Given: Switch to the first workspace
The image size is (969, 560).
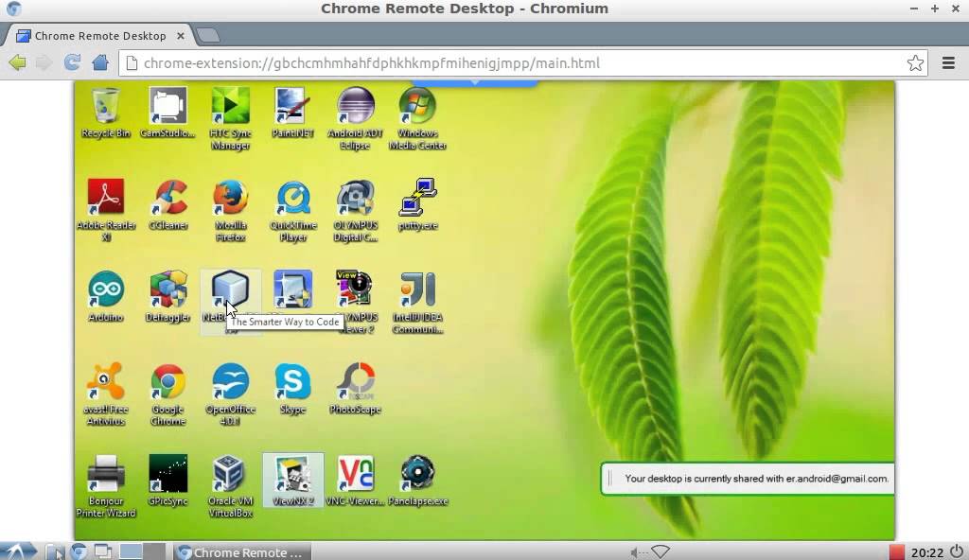Looking at the screenshot, I should (131, 551).
